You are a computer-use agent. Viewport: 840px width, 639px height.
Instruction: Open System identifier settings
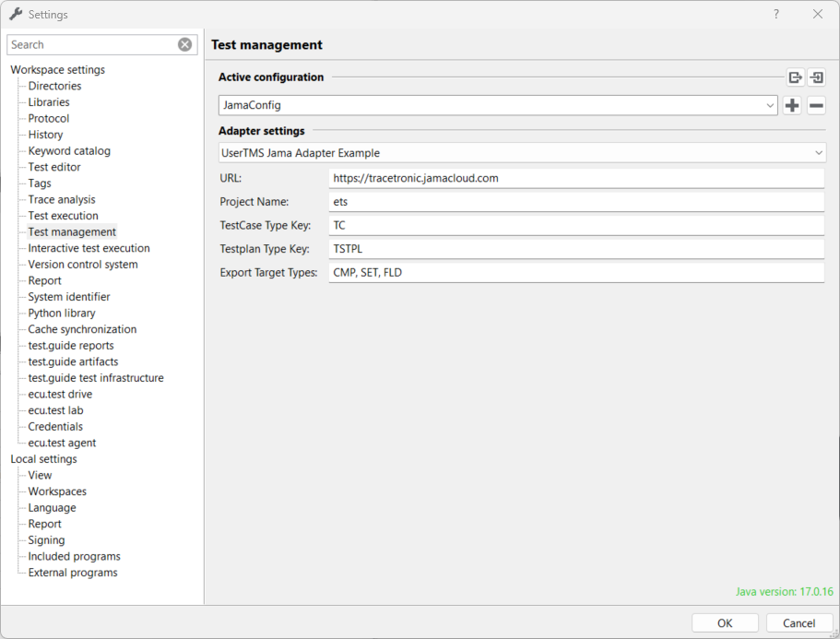pos(69,297)
